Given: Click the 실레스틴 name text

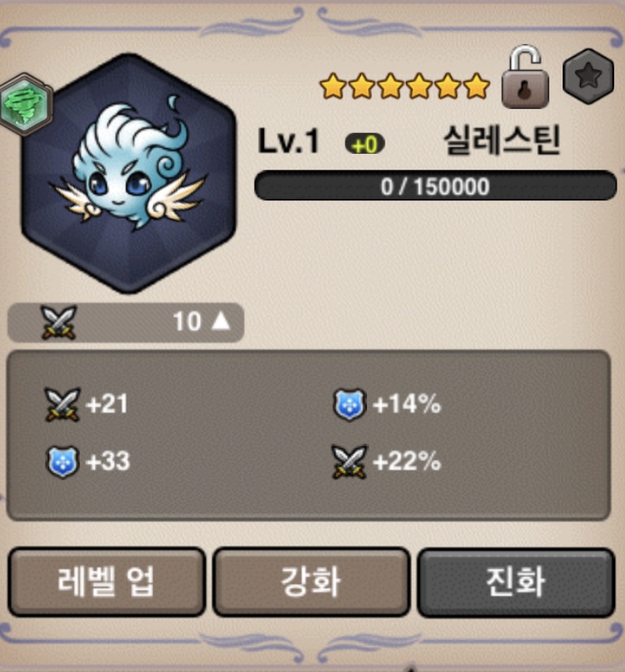Looking at the screenshot, I should [502, 141].
